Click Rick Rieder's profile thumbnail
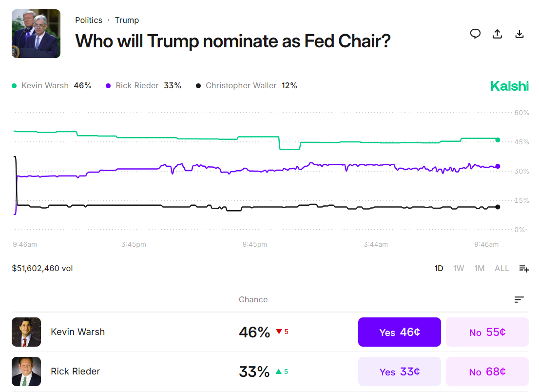 (26, 371)
